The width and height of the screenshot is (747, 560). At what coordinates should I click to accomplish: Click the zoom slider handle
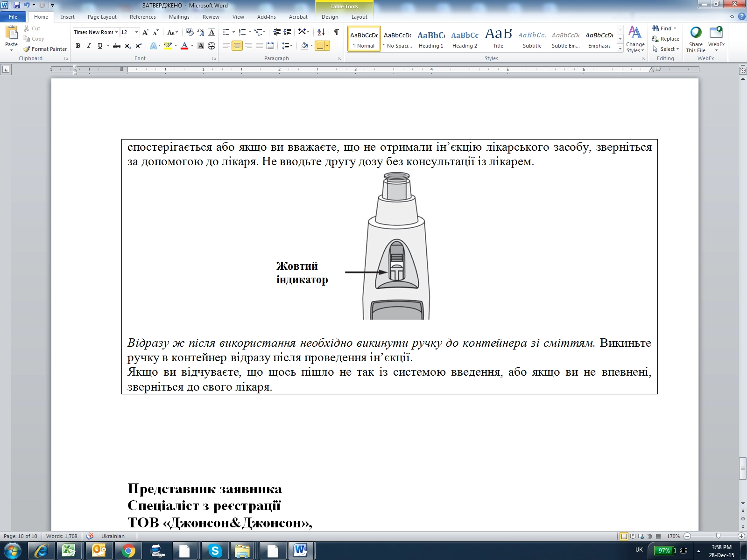(718, 536)
